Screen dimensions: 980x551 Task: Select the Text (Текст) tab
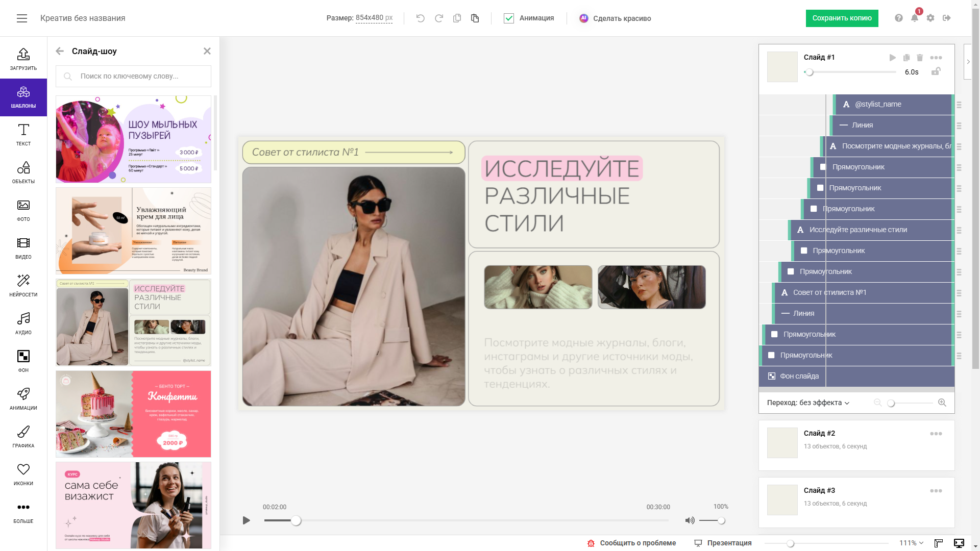(23, 134)
